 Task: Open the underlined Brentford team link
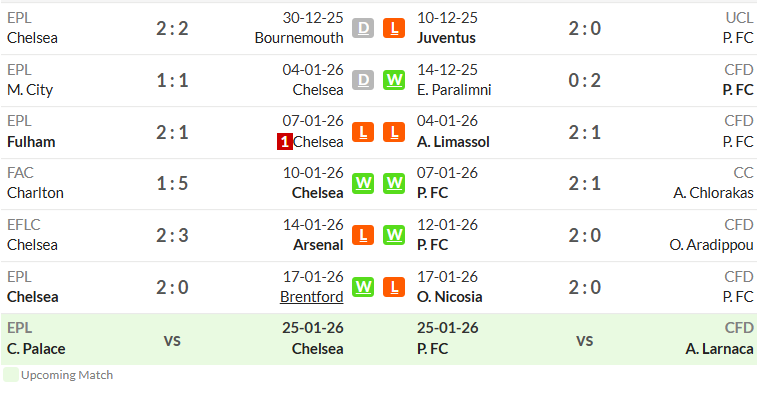(x=311, y=297)
